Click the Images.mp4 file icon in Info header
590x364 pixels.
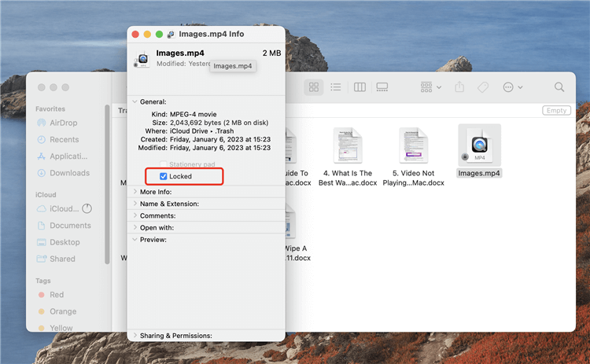pyautogui.click(x=142, y=59)
